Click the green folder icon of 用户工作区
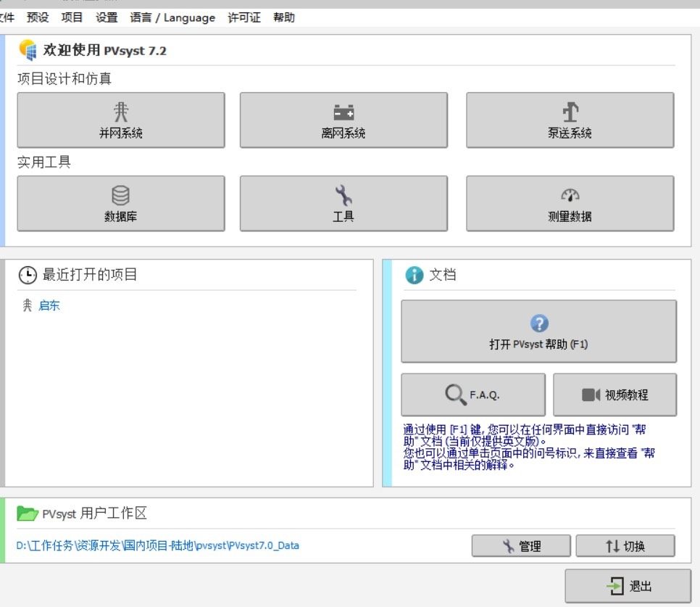 coord(28,513)
